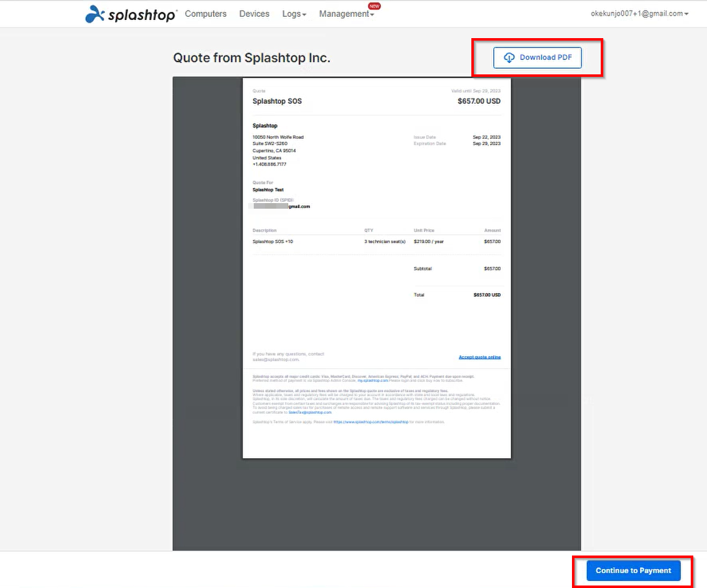Click the Splashtop logo
Screen dimensions: 707x588
point(131,14)
